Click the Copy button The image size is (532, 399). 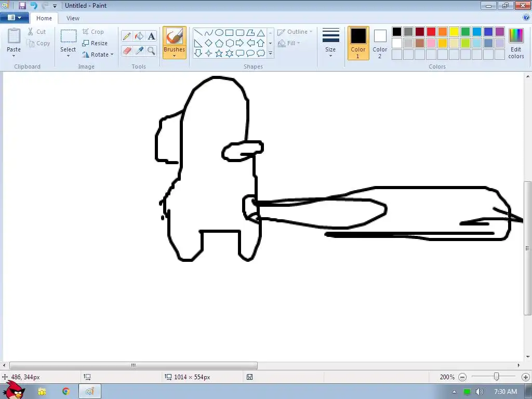(x=38, y=43)
